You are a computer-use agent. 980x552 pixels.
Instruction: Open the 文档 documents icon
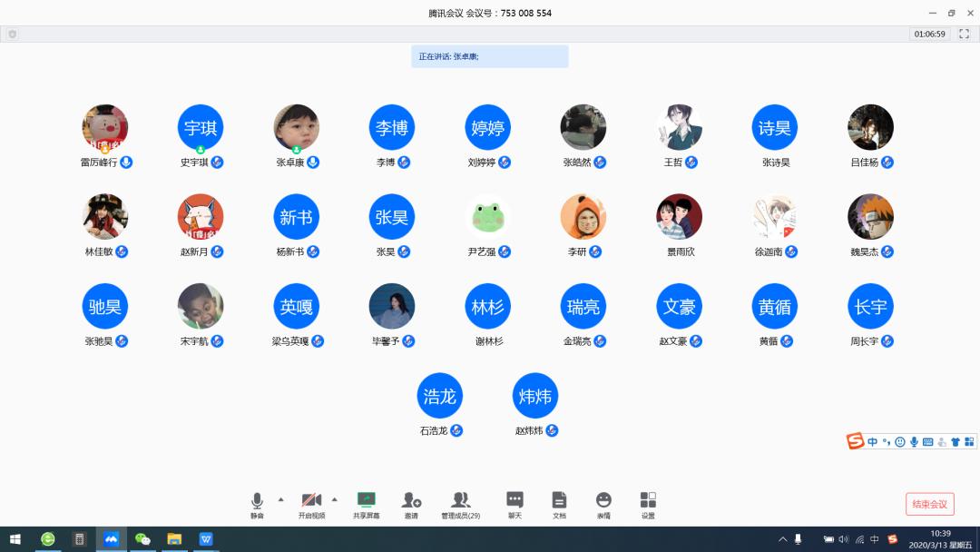[559, 503]
